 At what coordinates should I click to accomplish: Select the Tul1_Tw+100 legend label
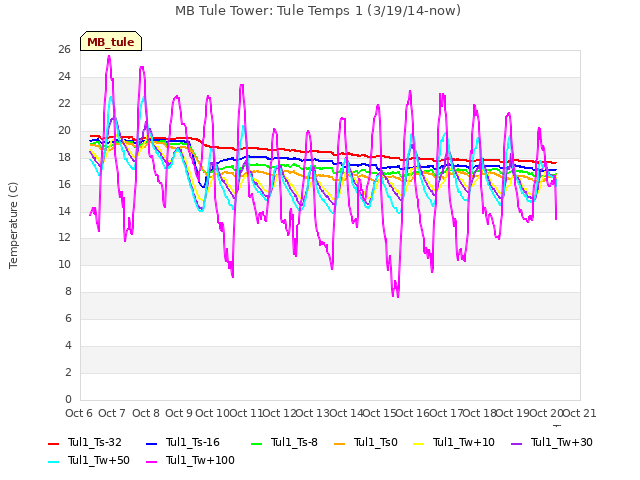200,460
